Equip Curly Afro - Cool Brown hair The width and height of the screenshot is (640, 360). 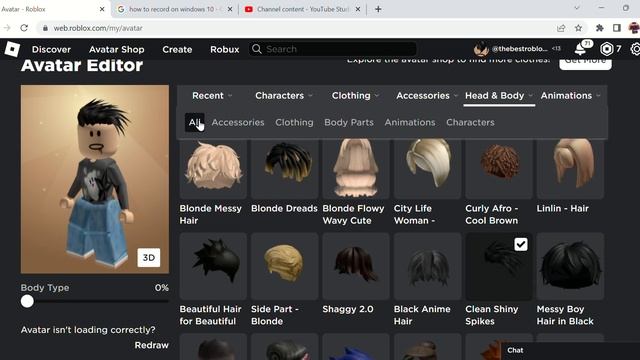point(499,168)
